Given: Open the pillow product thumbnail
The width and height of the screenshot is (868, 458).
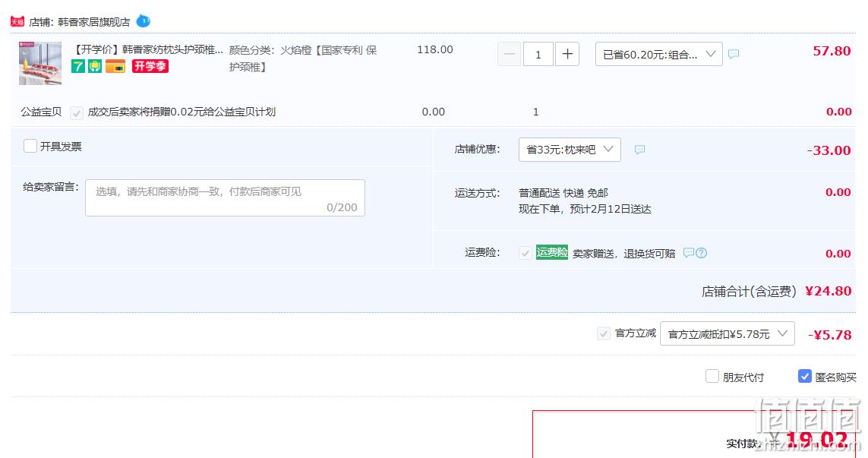Looking at the screenshot, I should (39, 63).
